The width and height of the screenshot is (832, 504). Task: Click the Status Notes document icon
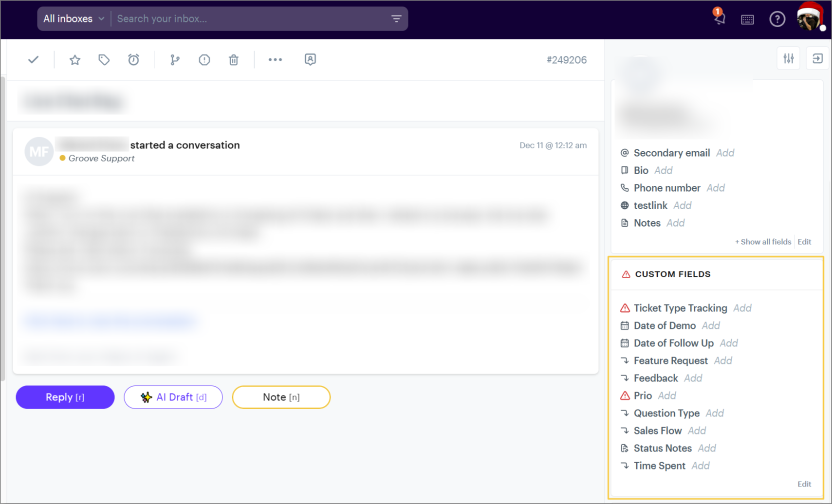click(625, 448)
